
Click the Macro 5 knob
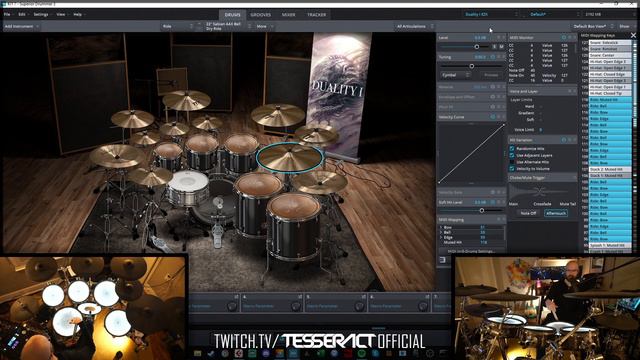click(359, 306)
